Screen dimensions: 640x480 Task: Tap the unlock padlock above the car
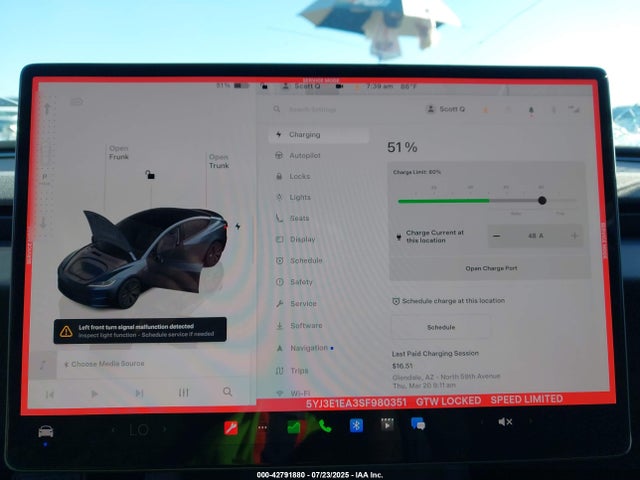click(150, 175)
